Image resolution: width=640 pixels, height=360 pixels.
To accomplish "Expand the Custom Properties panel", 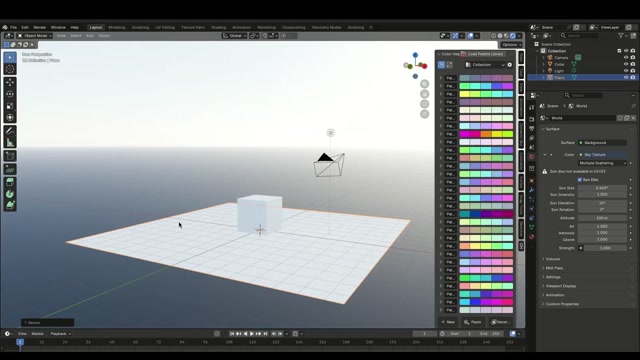I will pyautogui.click(x=562, y=304).
